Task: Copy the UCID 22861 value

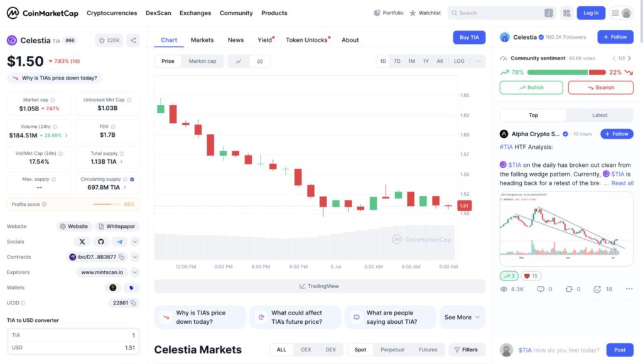Action: pyautogui.click(x=133, y=303)
